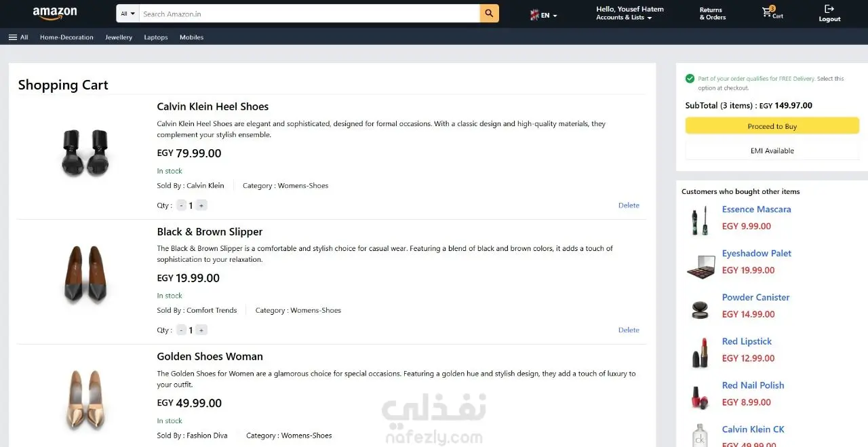Decrease Black & Brown Slipper quantity

(x=181, y=330)
